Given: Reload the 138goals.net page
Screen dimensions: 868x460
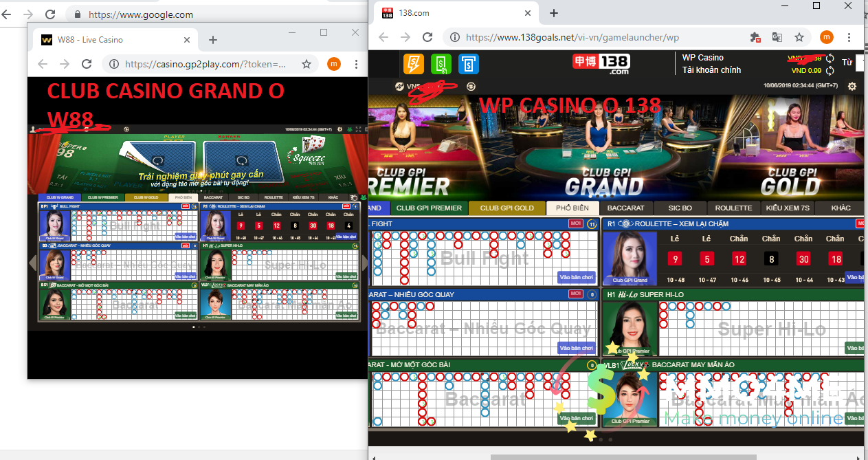Looking at the screenshot, I should (427, 37).
